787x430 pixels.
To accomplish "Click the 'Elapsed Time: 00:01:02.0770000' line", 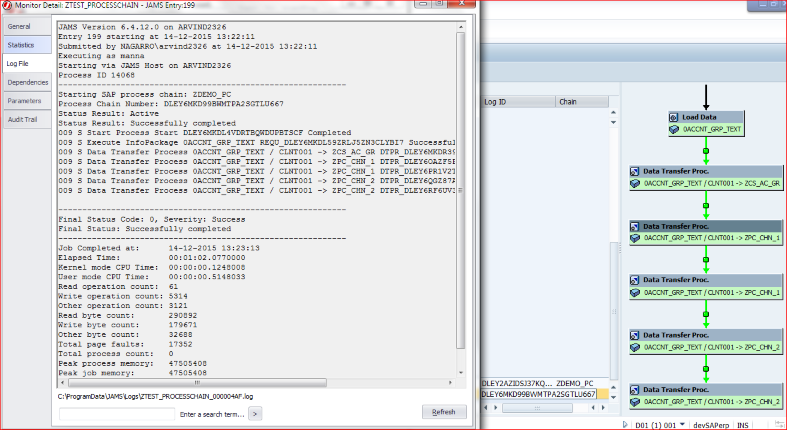I will [152, 258].
